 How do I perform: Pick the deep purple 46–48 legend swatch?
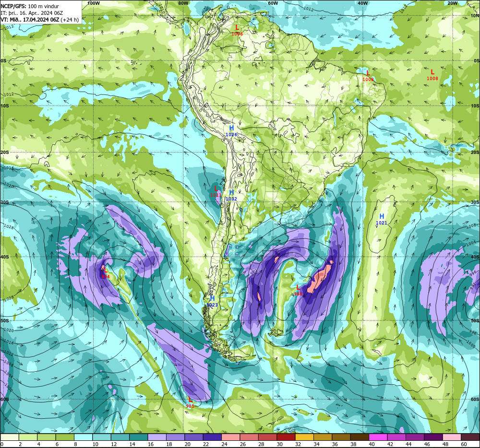click(433, 437)
